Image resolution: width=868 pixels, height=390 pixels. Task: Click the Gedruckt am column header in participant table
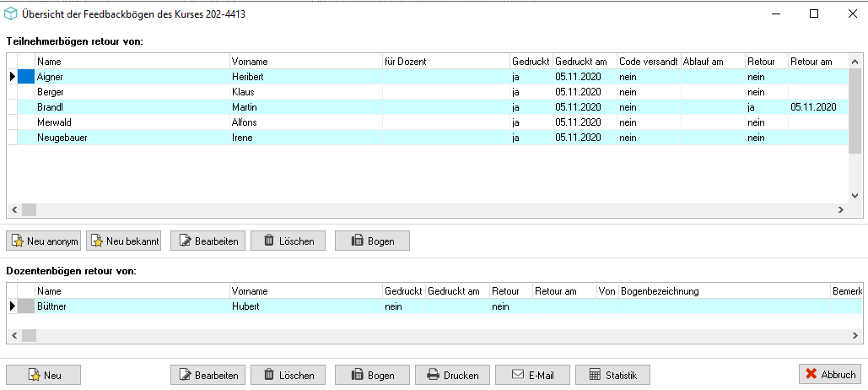(x=585, y=62)
